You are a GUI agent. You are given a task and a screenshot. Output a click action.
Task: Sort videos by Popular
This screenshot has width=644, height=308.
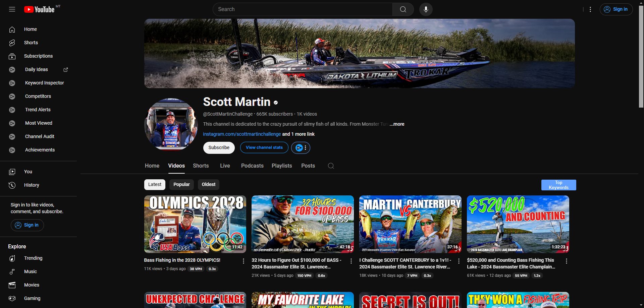(181, 185)
